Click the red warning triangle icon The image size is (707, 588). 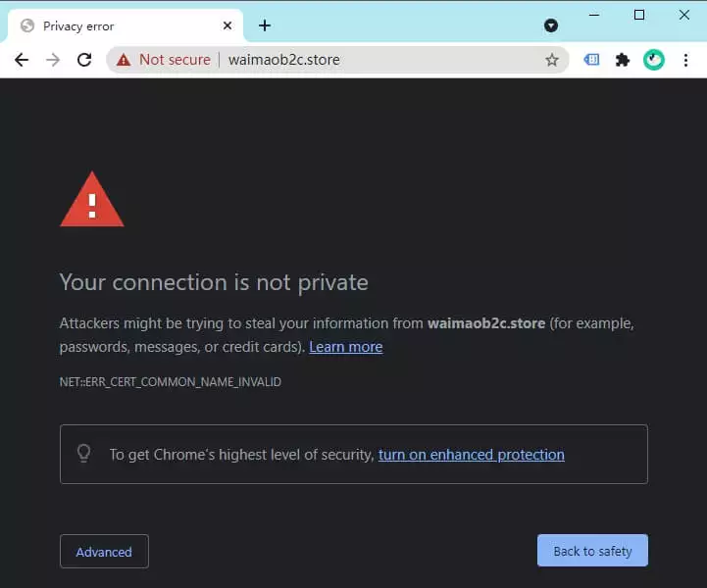92,201
